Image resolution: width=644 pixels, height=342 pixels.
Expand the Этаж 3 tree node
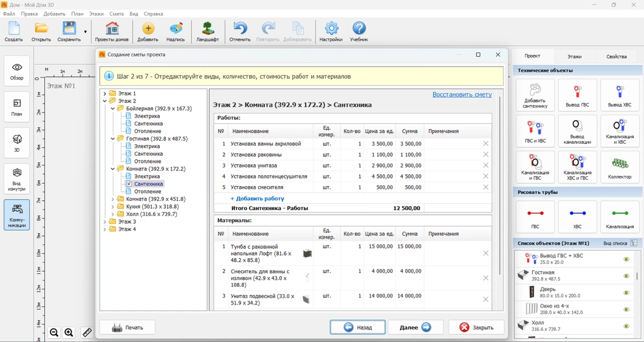pos(105,221)
